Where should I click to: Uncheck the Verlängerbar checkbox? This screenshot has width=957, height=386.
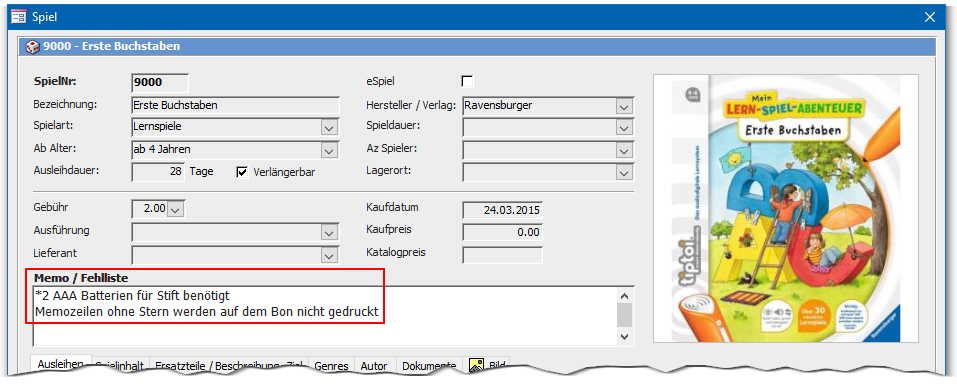(242, 172)
